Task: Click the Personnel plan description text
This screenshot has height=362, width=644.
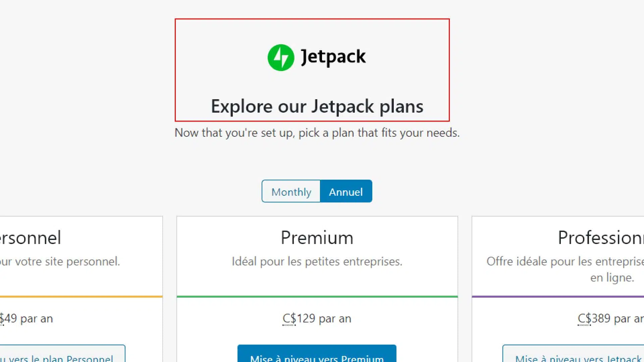Action: click(60, 261)
